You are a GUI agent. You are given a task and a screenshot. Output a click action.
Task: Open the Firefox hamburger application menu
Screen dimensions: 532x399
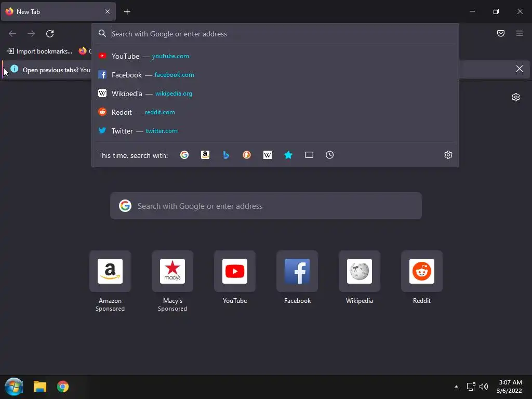pyautogui.click(x=520, y=33)
